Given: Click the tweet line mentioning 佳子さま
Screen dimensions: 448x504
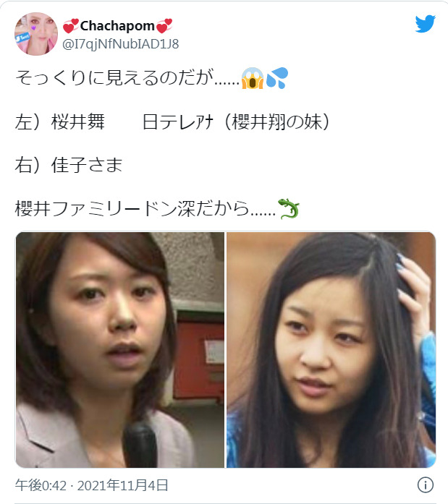Looking at the screenshot, I should click(x=69, y=165).
